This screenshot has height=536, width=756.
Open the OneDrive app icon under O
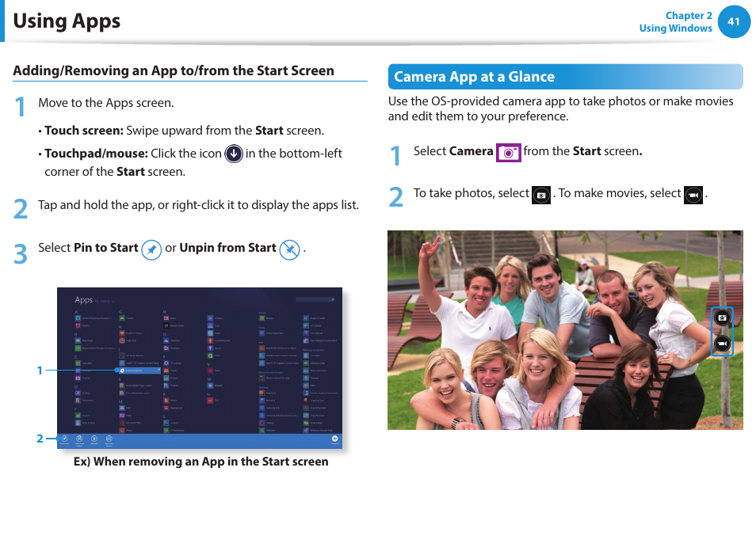tap(166, 340)
